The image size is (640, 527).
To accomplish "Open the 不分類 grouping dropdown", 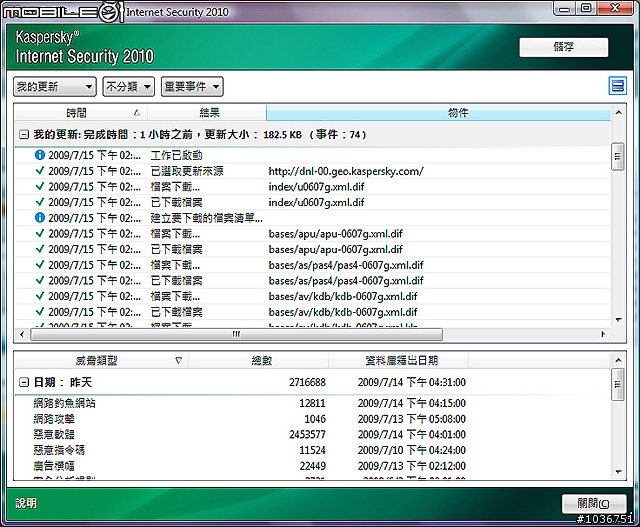I will pos(129,87).
